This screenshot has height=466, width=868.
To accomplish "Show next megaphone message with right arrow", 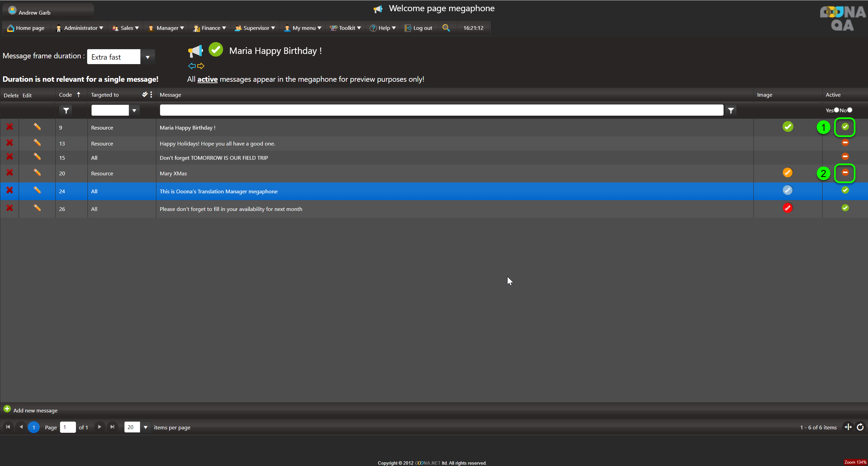I will 201,66.
